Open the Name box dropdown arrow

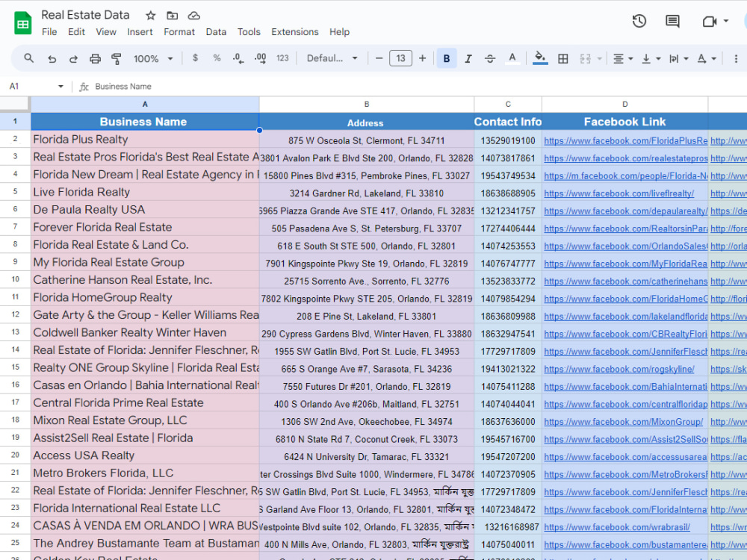(61, 86)
